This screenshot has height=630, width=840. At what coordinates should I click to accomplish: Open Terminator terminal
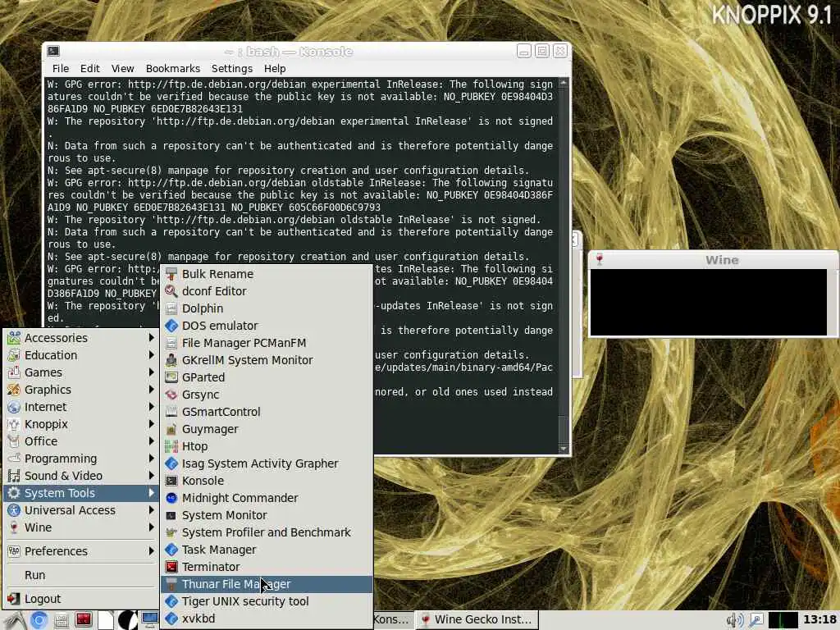[267, 567]
